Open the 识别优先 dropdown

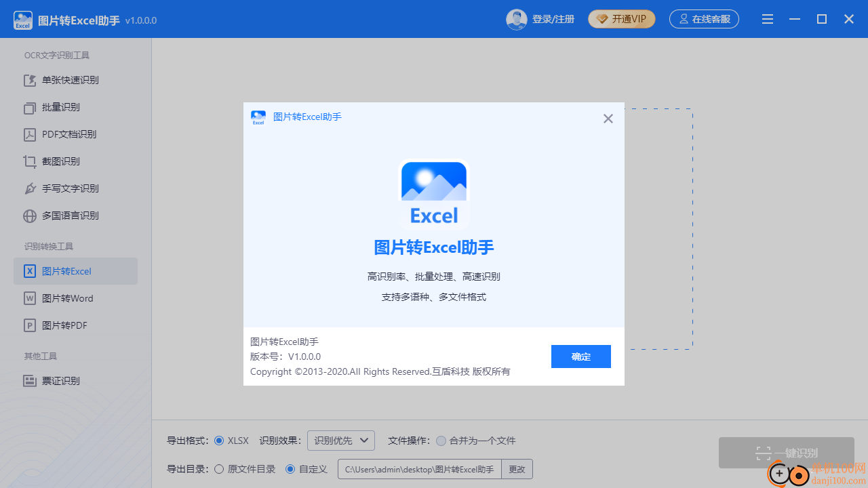pos(341,441)
